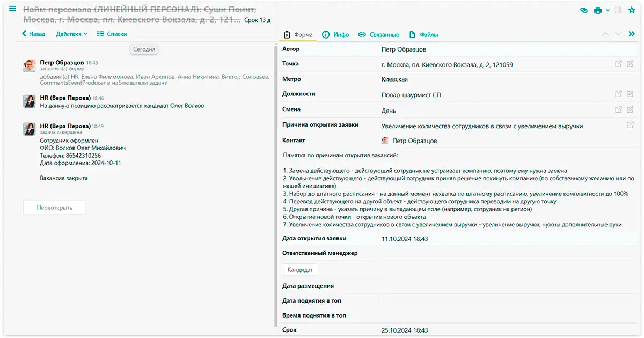Click the Дата поднятия в топ empty field
Screen dimensions: 644x338
tap(509, 301)
